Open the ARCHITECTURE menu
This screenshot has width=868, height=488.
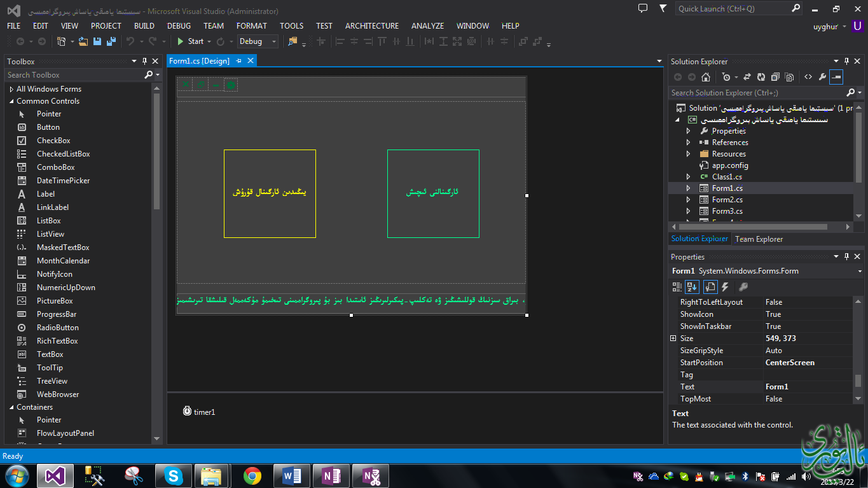[x=371, y=26]
